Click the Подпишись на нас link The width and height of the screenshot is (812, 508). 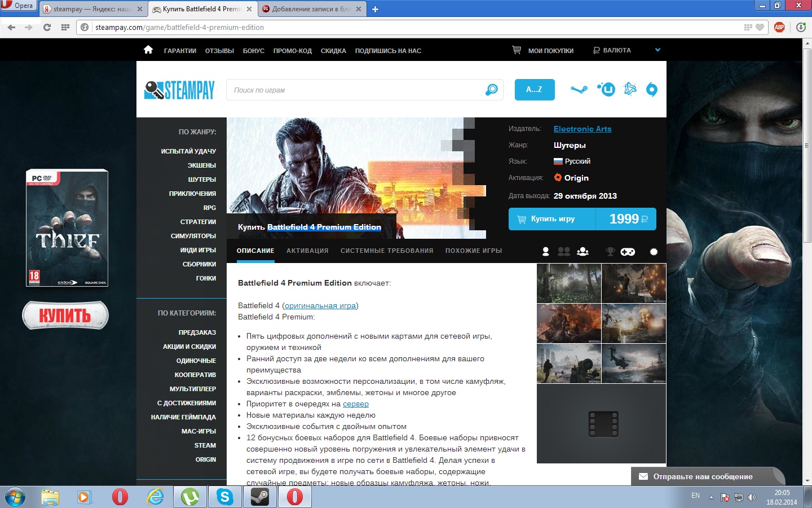tap(388, 51)
